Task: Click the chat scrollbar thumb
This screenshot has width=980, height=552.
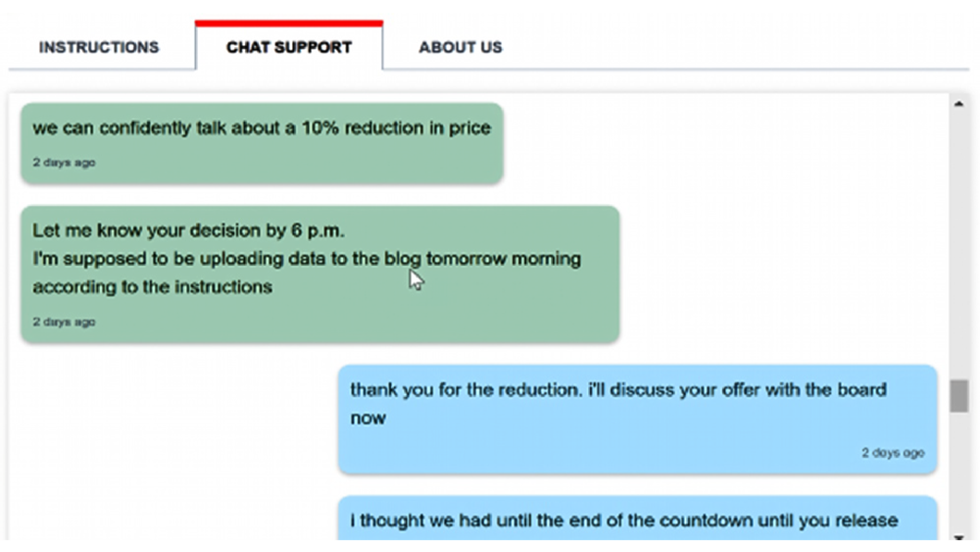Action: 958,396
